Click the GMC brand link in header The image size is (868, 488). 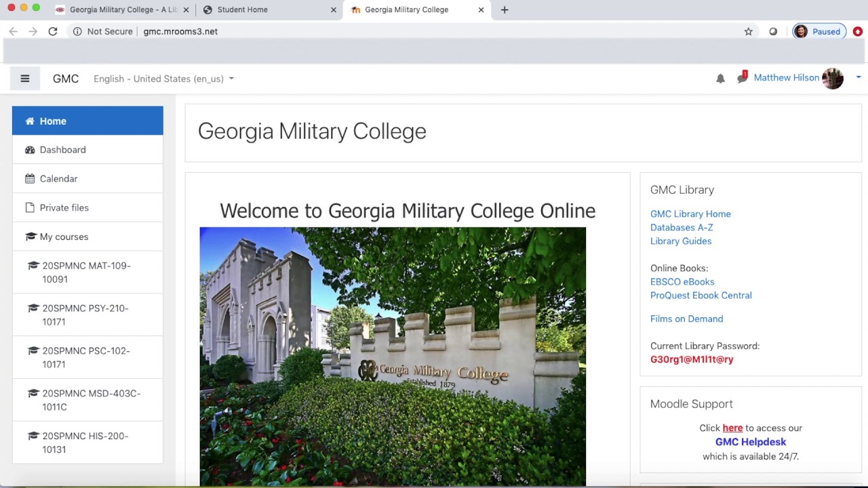[x=66, y=79]
